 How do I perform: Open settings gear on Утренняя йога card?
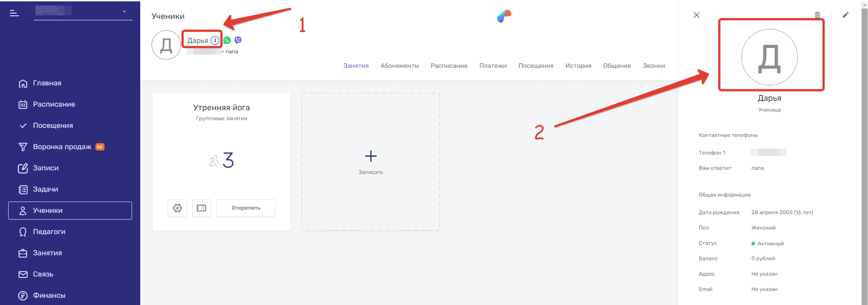(x=177, y=208)
